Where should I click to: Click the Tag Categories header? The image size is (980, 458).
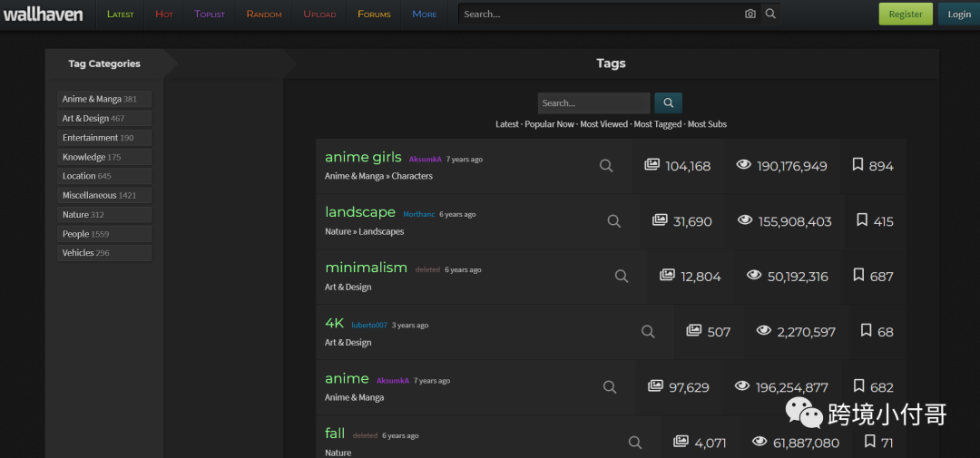point(104,63)
